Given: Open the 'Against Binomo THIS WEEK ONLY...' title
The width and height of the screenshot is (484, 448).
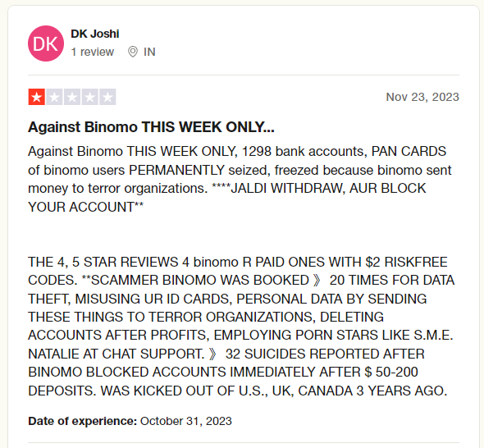Looking at the screenshot, I should coord(151,127).
